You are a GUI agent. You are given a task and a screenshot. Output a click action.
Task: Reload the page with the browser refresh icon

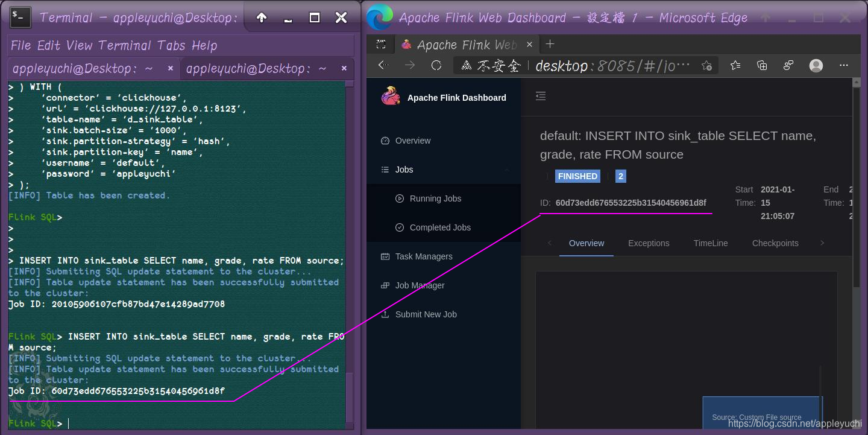click(436, 65)
